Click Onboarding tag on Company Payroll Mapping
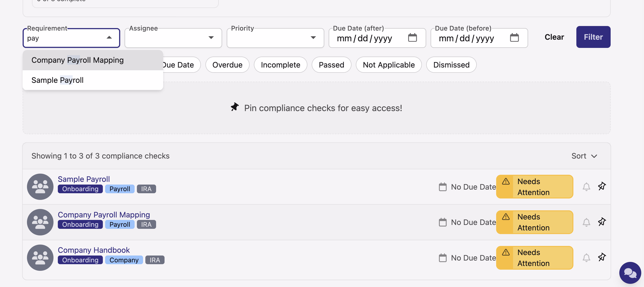This screenshot has height=287, width=644. [80, 224]
